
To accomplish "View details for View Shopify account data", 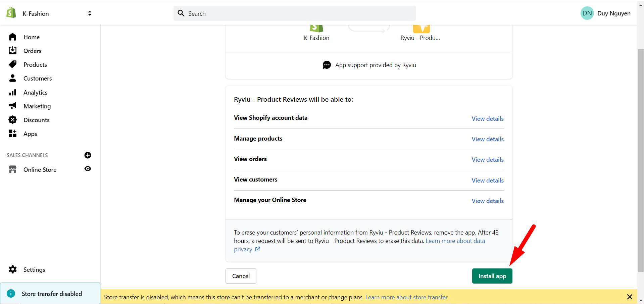I will point(488,119).
